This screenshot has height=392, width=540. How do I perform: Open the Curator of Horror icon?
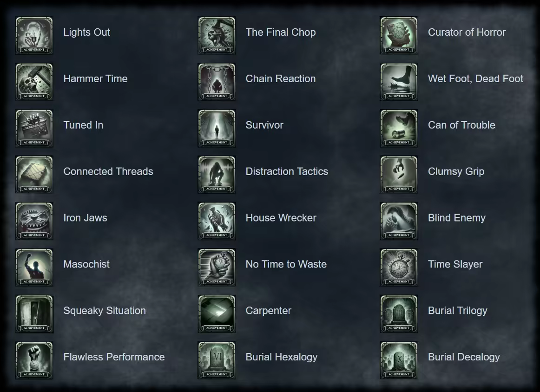[399, 35]
